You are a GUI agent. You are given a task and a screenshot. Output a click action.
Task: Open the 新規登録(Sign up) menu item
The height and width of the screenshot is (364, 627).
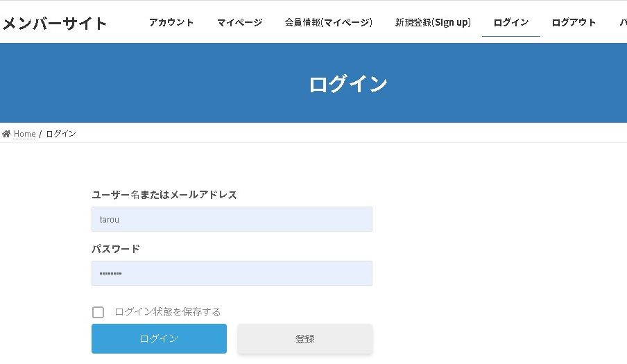pyautogui.click(x=433, y=22)
